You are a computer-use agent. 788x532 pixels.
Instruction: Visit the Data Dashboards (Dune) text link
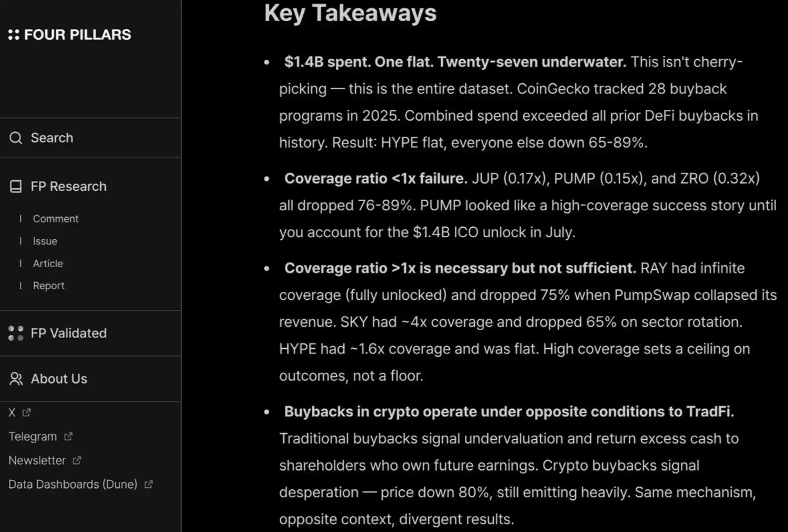pyautogui.click(x=73, y=484)
